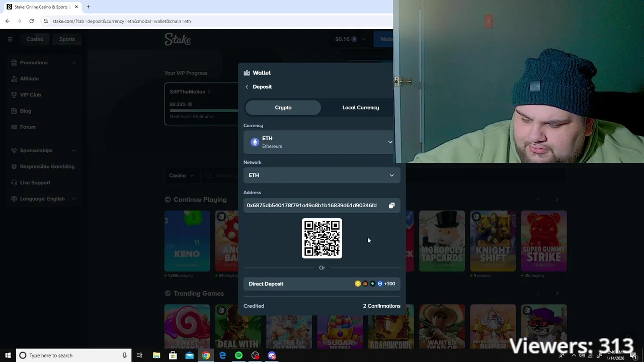Screen dimensions: 644x362
Task: Open the Sugar Rush trending game
Action: point(340,327)
